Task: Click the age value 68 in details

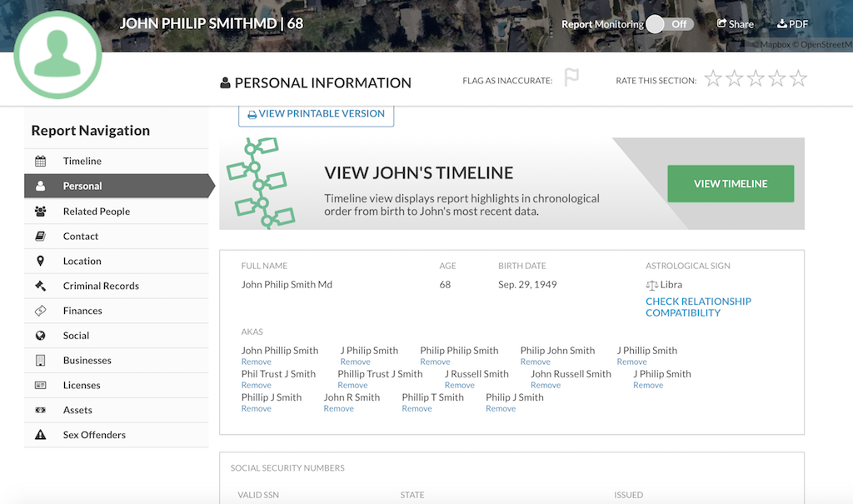Action: coord(445,285)
